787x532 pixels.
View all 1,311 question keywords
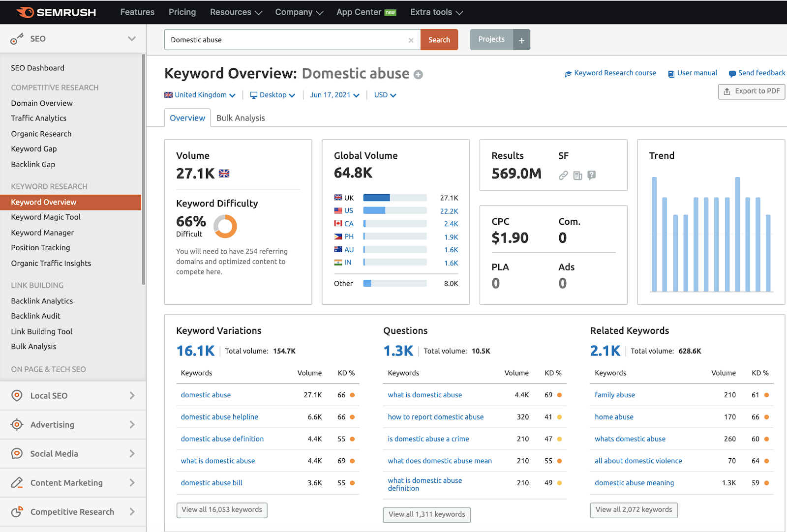coord(427,515)
